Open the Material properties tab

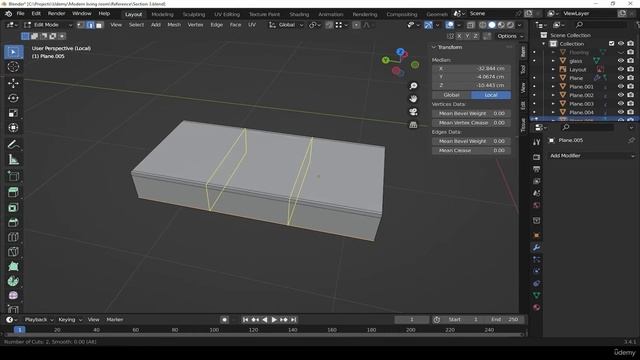coord(536,307)
